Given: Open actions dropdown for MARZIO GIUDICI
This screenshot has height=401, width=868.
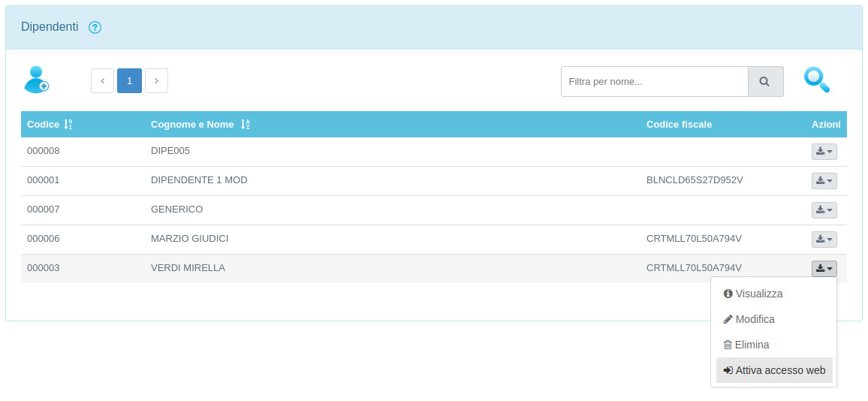Looking at the screenshot, I should coord(824,240).
